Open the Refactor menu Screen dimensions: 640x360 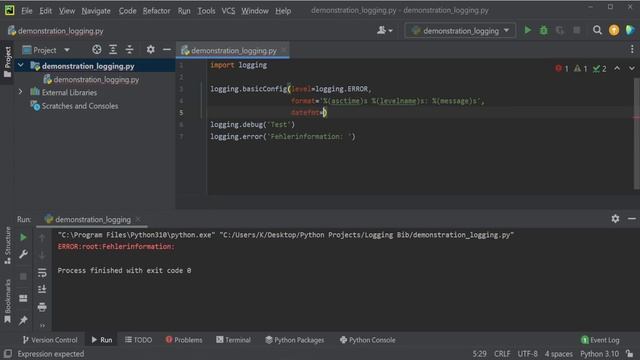[156, 11]
